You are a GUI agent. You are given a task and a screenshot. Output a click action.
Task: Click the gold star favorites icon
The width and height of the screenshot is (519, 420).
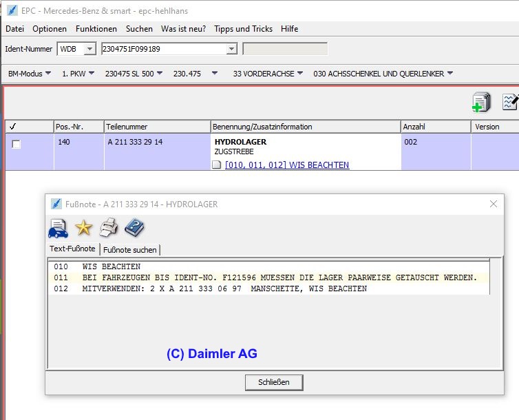[x=83, y=228]
